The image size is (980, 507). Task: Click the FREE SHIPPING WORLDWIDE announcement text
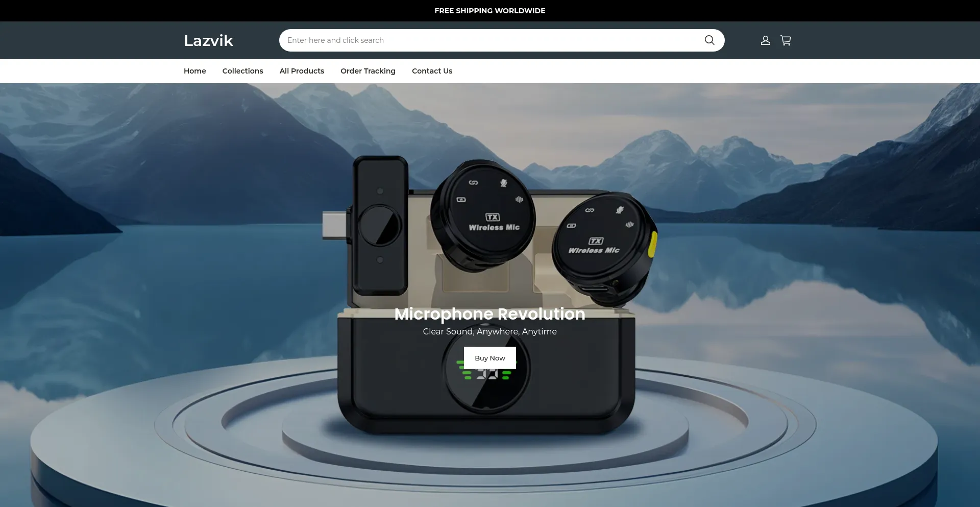pos(490,11)
